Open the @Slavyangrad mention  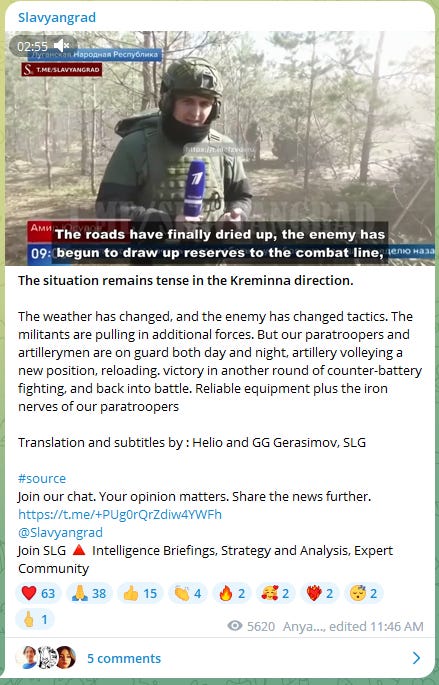(60, 533)
